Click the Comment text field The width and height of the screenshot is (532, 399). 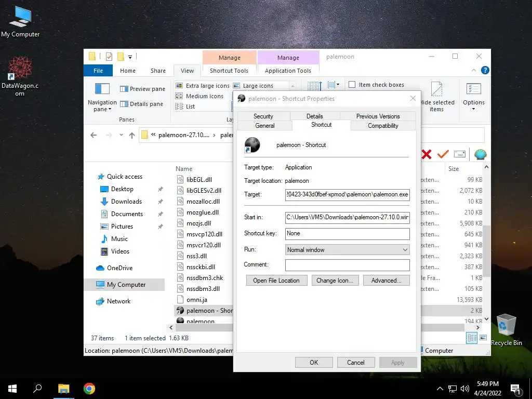click(x=348, y=265)
